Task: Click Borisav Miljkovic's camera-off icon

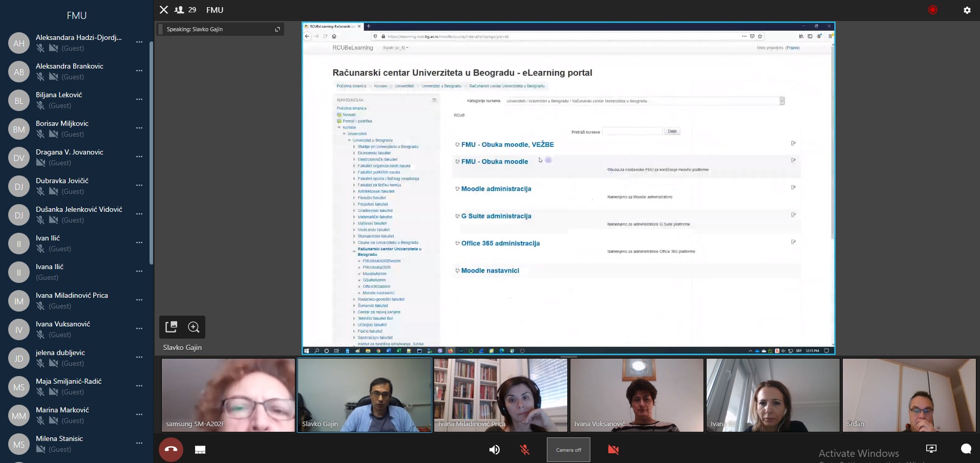Action: [53, 134]
